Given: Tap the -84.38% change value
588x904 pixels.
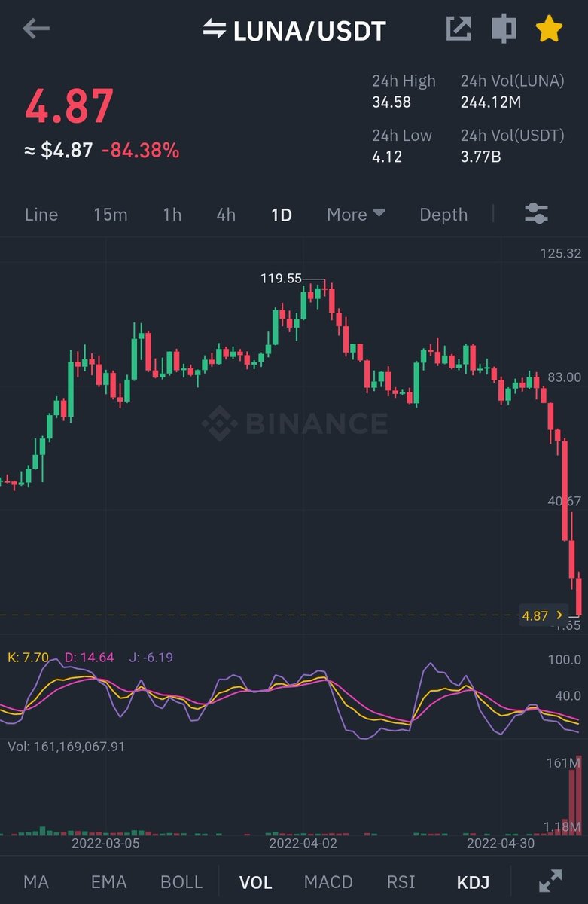Looking at the screenshot, I should tap(141, 151).
